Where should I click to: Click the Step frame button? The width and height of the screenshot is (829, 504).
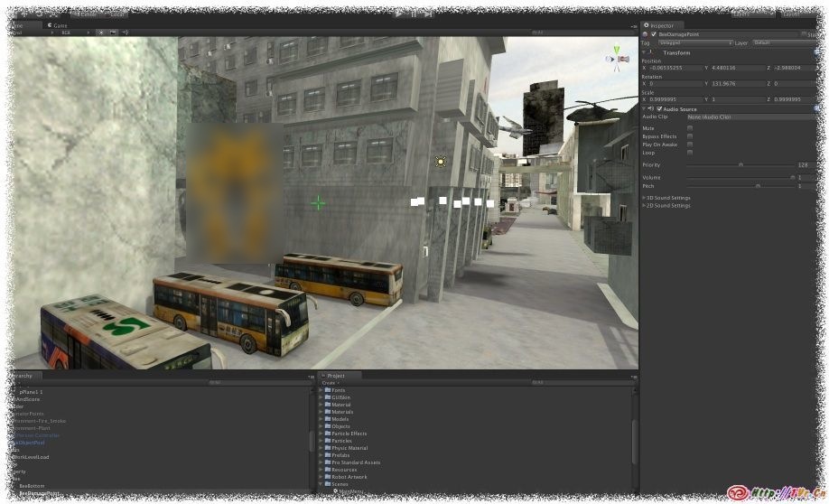pyautogui.click(x=428, y=14)
